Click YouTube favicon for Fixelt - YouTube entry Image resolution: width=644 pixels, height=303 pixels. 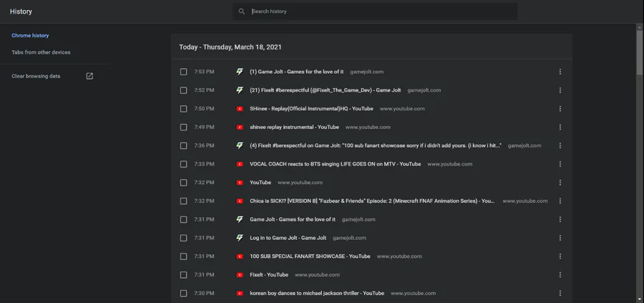coord(240,274)
